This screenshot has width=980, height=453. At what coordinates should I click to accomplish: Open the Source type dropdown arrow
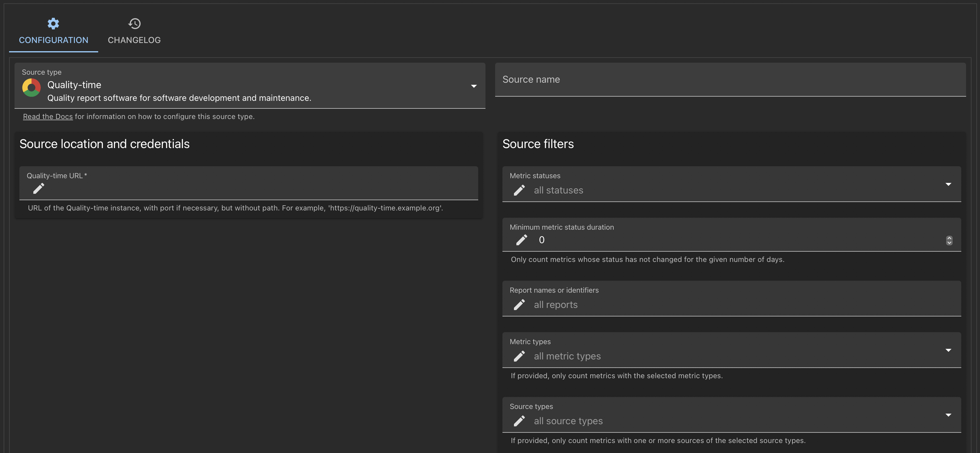point(474,86)
